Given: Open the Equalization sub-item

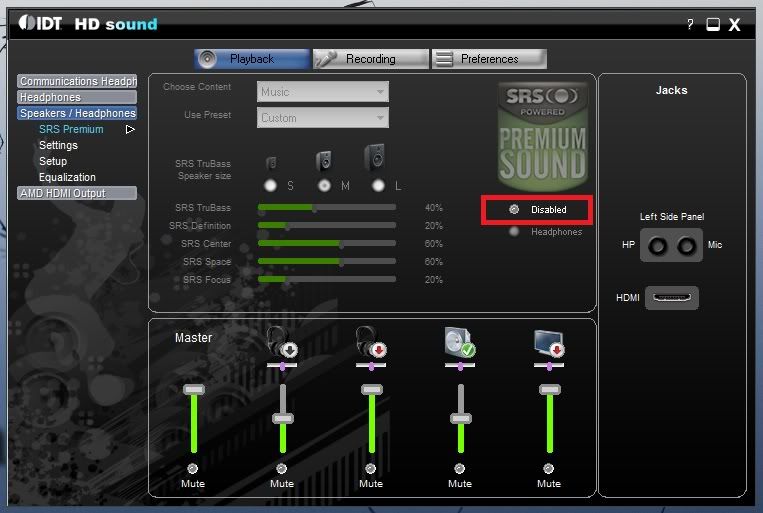Looking at the screenshot, I should [x=67, y=177].
